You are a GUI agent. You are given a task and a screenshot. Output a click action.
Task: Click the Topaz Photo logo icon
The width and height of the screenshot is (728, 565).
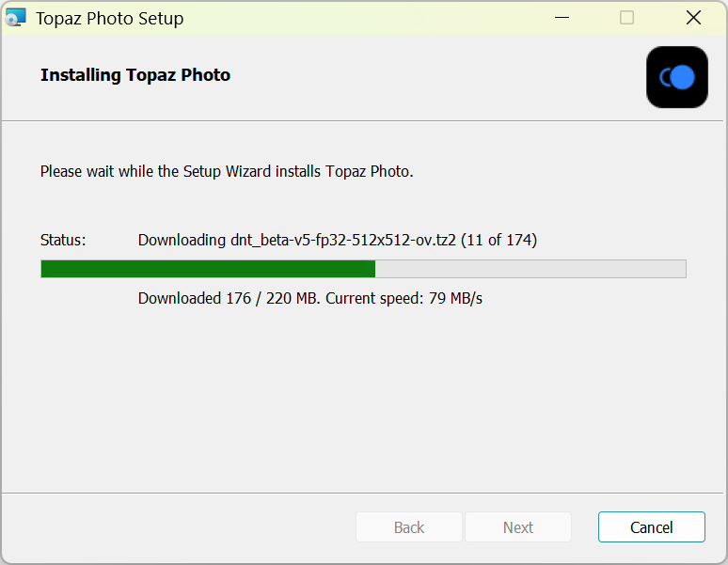click(x=677, y=77)
